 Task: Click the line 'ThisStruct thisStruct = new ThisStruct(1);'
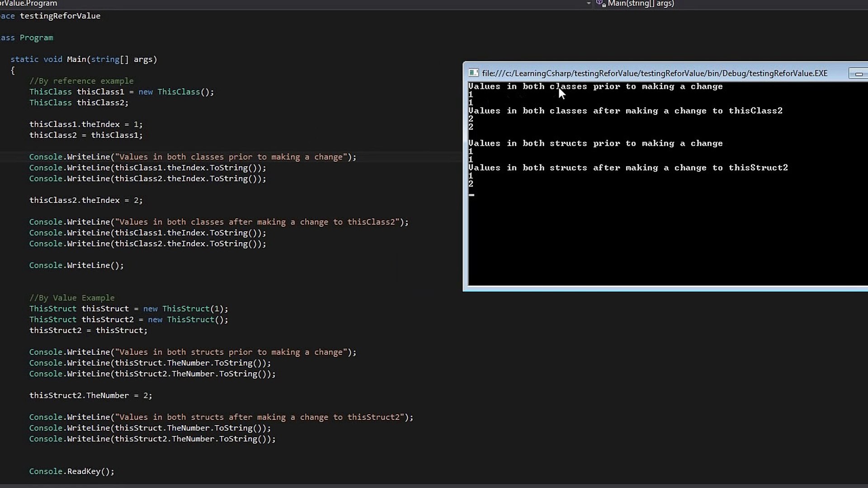click(x=129, y=309)
